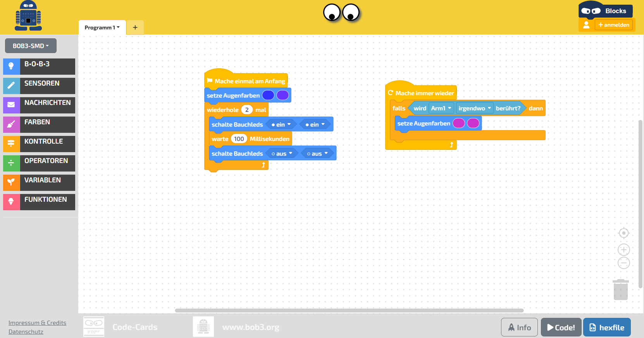Expand the Arm1 dropdown in the falls block
The width and height of the screenshot is (644, 338).
point(441,108)
